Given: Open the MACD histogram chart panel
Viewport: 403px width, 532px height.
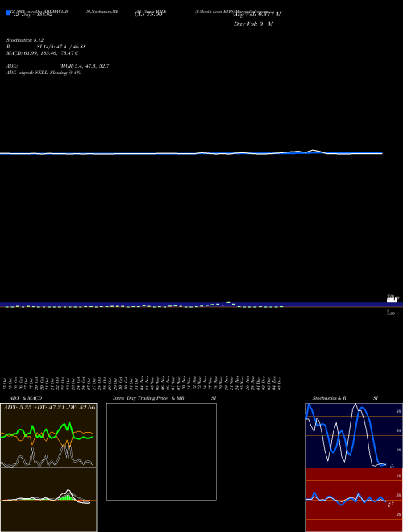Looking at the screenshot, I should pos(48,500).
